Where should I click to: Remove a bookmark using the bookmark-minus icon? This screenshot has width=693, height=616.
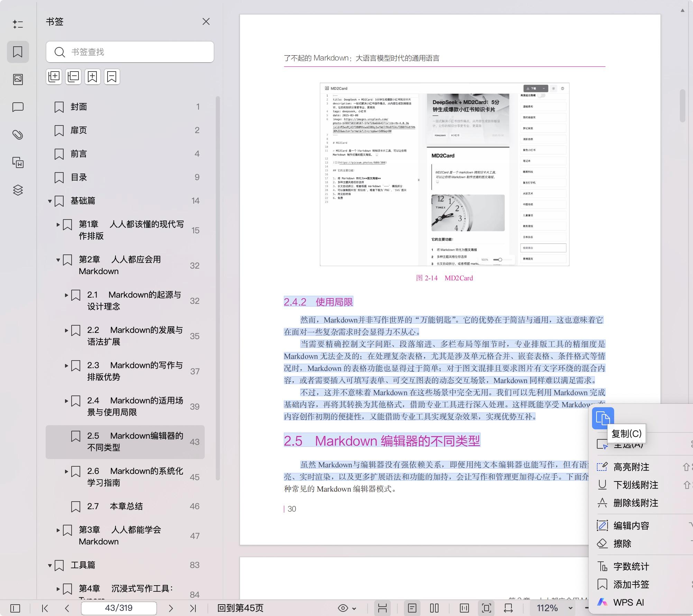(111, 76)
